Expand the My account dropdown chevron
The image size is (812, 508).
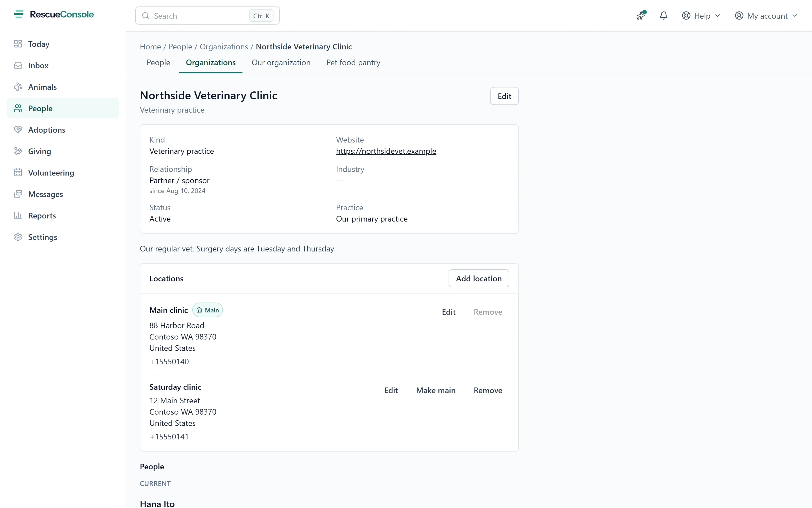point(795,16)
